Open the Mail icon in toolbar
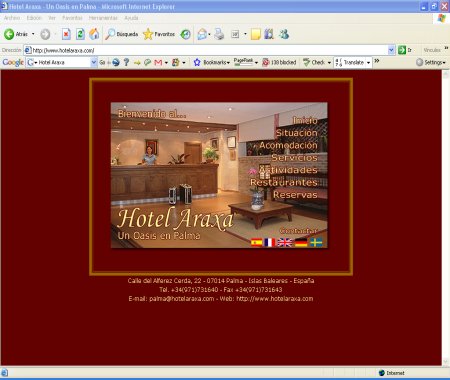 (202, 34)
